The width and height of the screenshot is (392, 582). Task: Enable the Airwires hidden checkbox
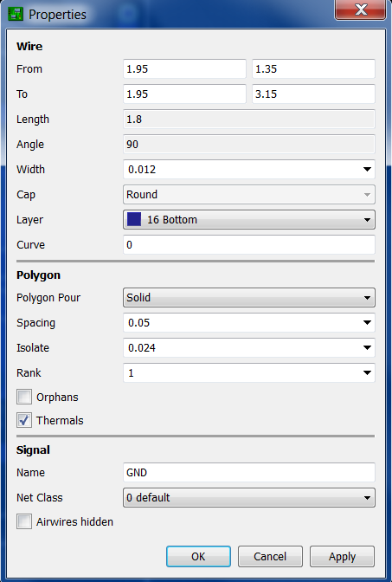coord(24,521)
